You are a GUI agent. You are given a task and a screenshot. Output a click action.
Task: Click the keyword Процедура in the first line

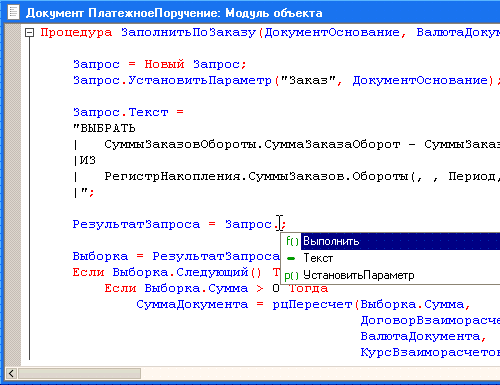pos(76,33)
